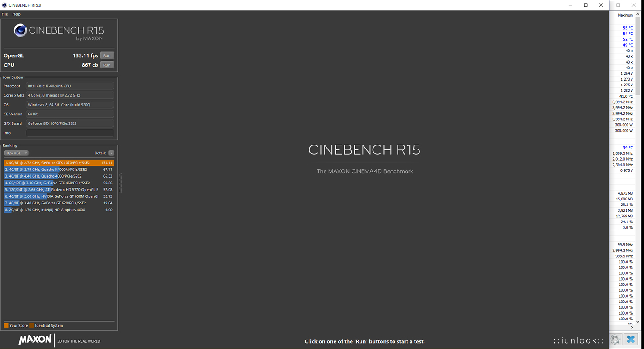Click the Cores x GHz value field

70,95
